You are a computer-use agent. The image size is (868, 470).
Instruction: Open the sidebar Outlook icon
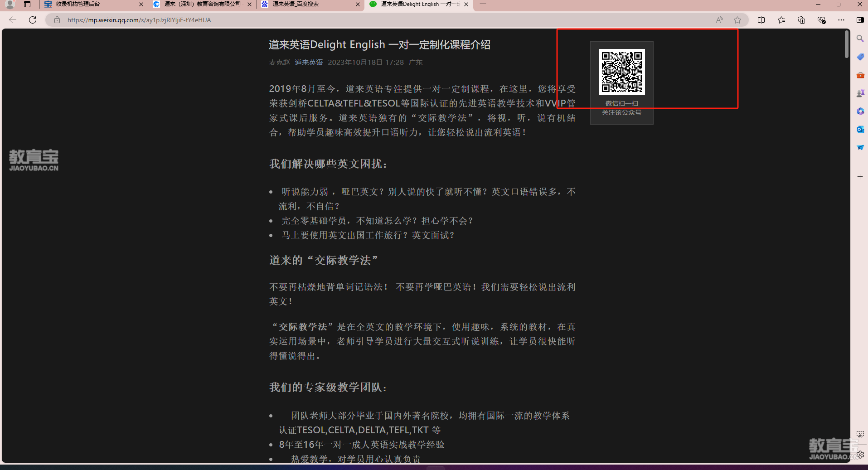pyautogui.click(x=860, y=129)
